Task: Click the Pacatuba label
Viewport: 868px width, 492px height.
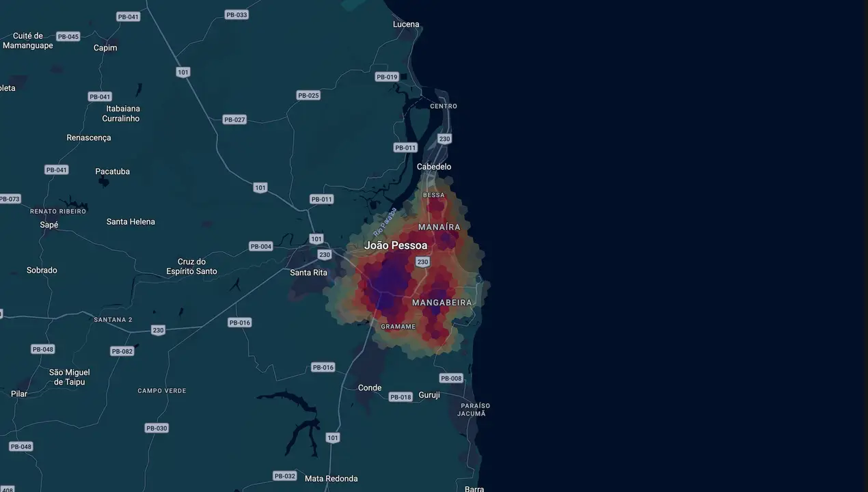Action: tap(113, 172)
